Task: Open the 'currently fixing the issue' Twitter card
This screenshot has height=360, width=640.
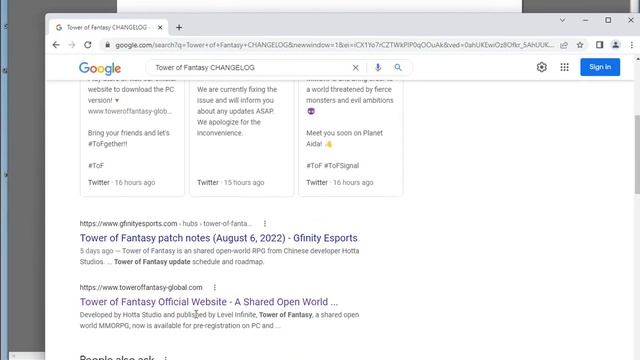Action: click(241, 139)
